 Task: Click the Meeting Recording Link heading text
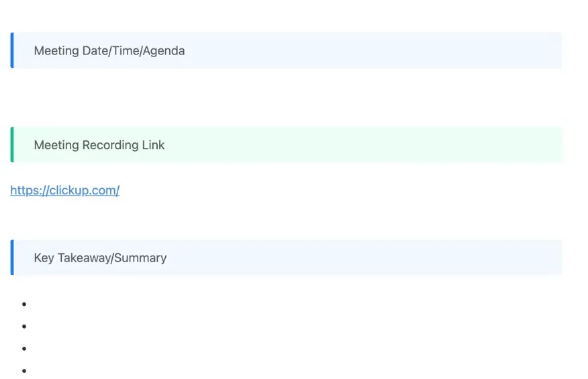(x=99, y=145)
